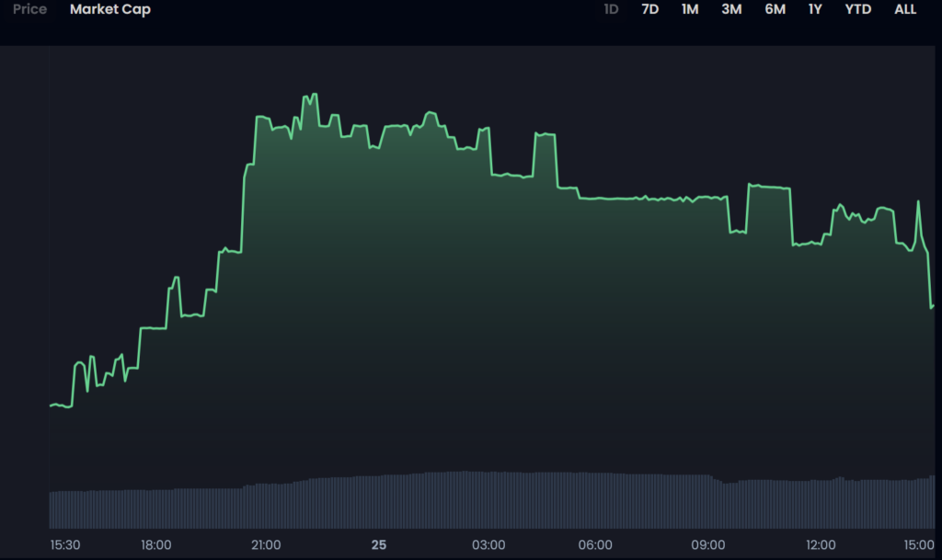Set chart range to 7D
The image size is (942, 560).
(650, 10)
